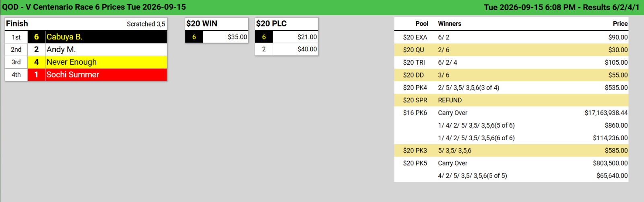The width and height of the screenshot is (644, 202).
Task: Click the $20 DD row priced $55.00
Action: click(x=511, y=75)
